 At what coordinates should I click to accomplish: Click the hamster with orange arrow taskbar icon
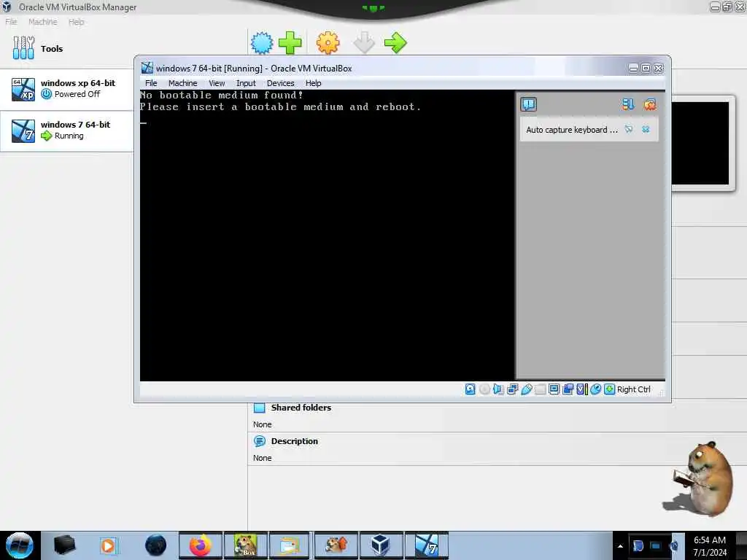pos(336,545)
